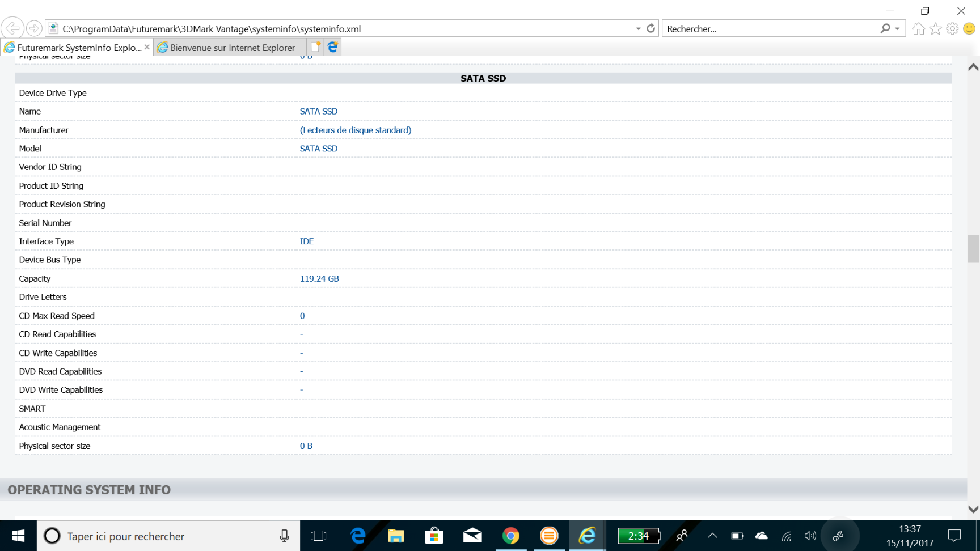Image resolution: width=980 pixels, height=551 pixels.
Task: Click the Rechercher search field
Action: point(770,28)
